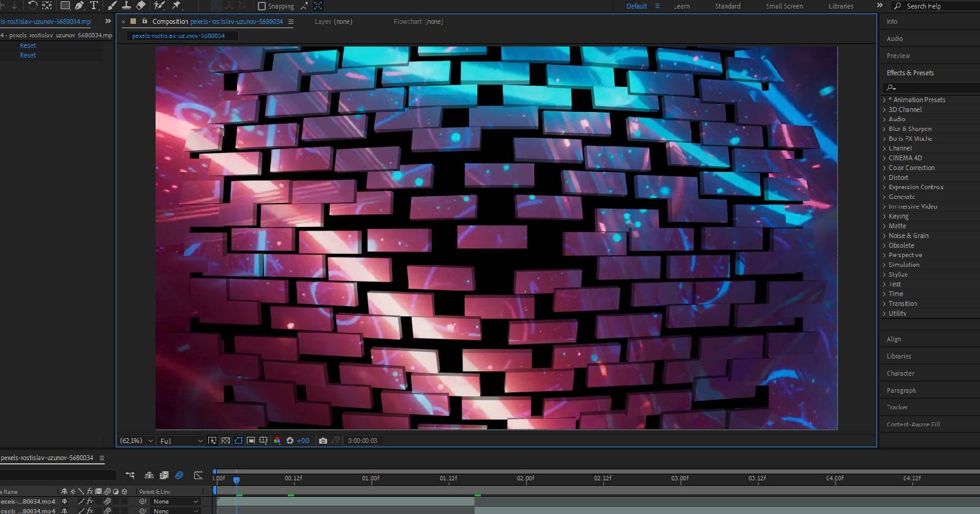
Task: Open the Full resolution dropdown
Action: point(181,441)
